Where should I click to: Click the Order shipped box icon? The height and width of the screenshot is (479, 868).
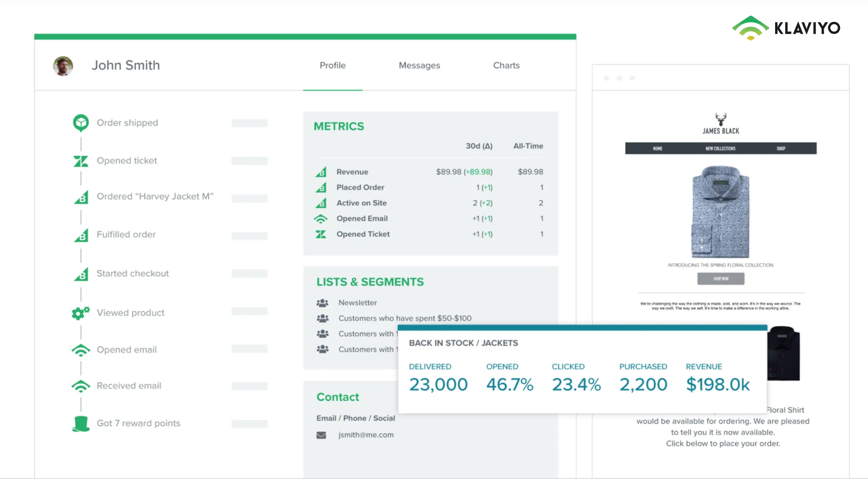81,123
